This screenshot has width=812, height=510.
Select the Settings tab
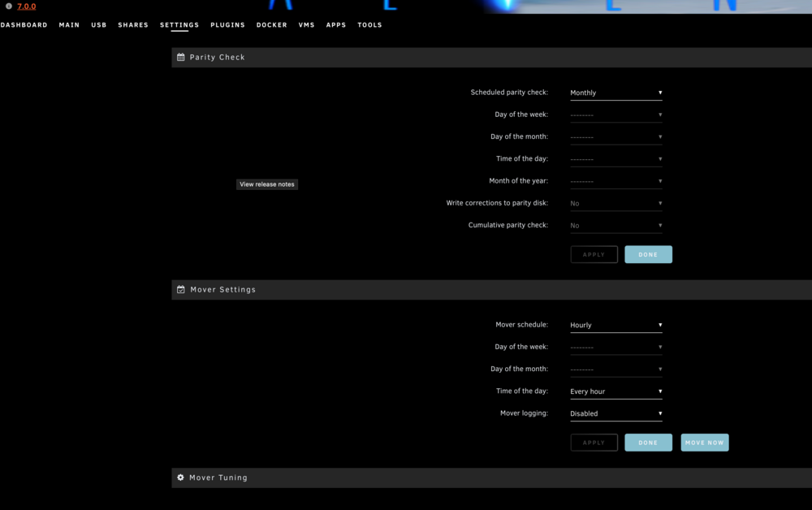coord(179,25)
